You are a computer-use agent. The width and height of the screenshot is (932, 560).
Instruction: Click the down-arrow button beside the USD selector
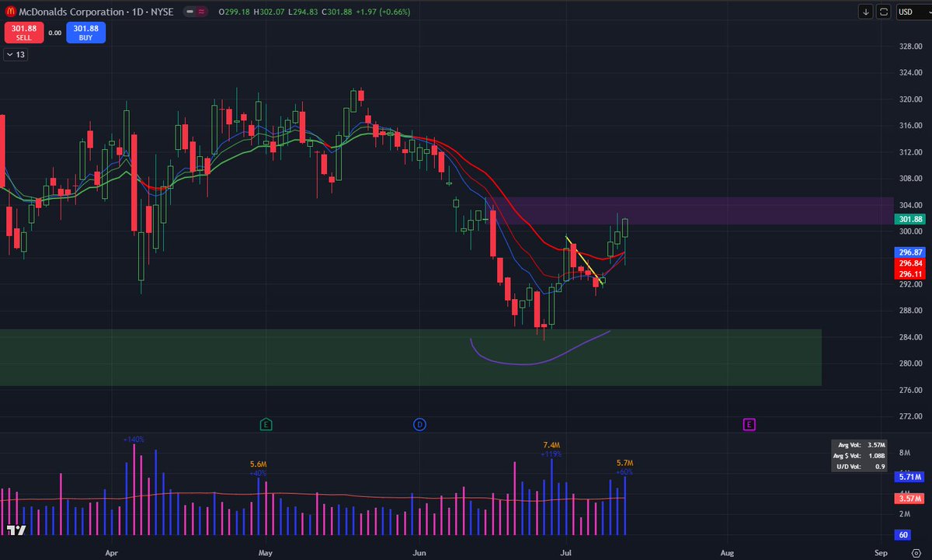click(x=866, y=12)
